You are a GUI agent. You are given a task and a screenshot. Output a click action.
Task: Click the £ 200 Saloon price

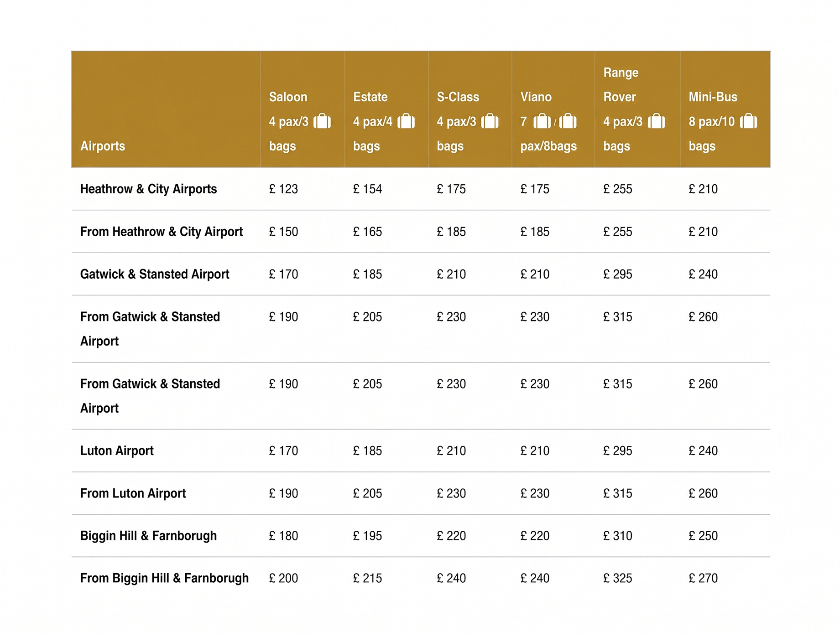(x=283, y=578)
